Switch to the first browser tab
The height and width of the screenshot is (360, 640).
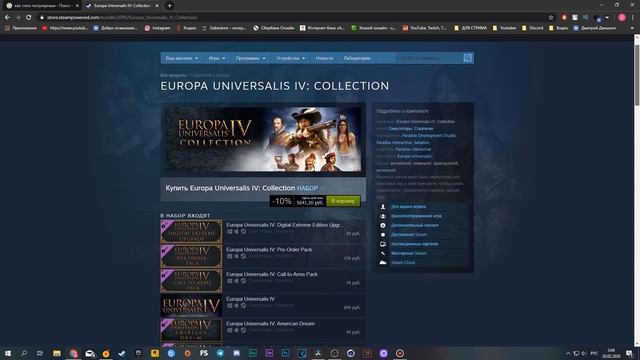(41, 6)
